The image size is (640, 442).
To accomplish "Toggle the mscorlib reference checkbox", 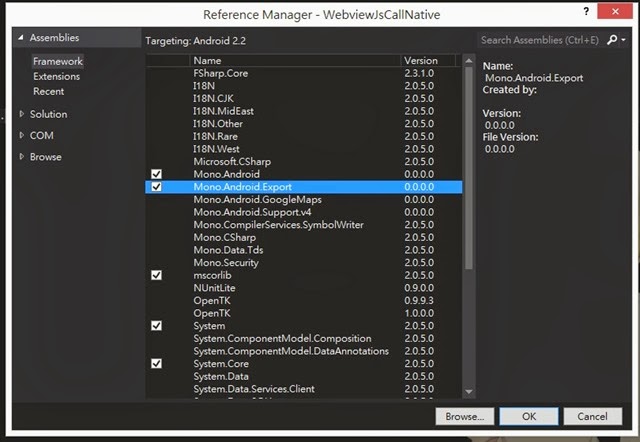I will pyautogui.click(x=156, y=275).
